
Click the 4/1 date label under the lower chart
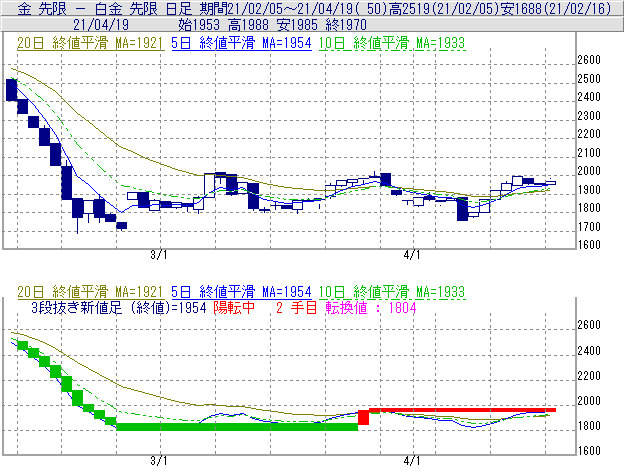[412, 461]
